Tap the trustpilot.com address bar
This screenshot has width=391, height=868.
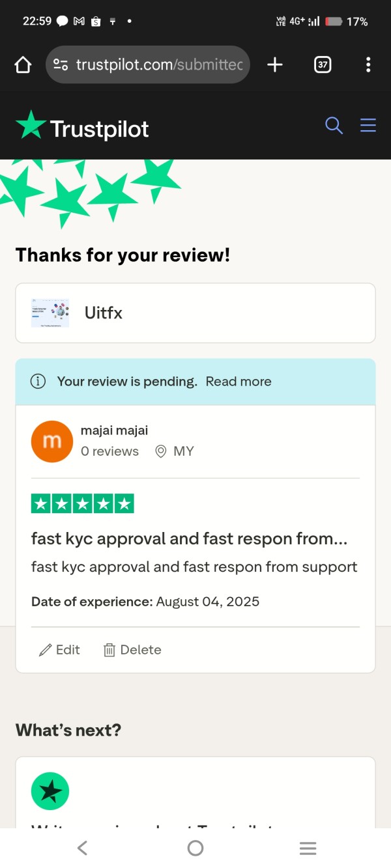point(159,64)
